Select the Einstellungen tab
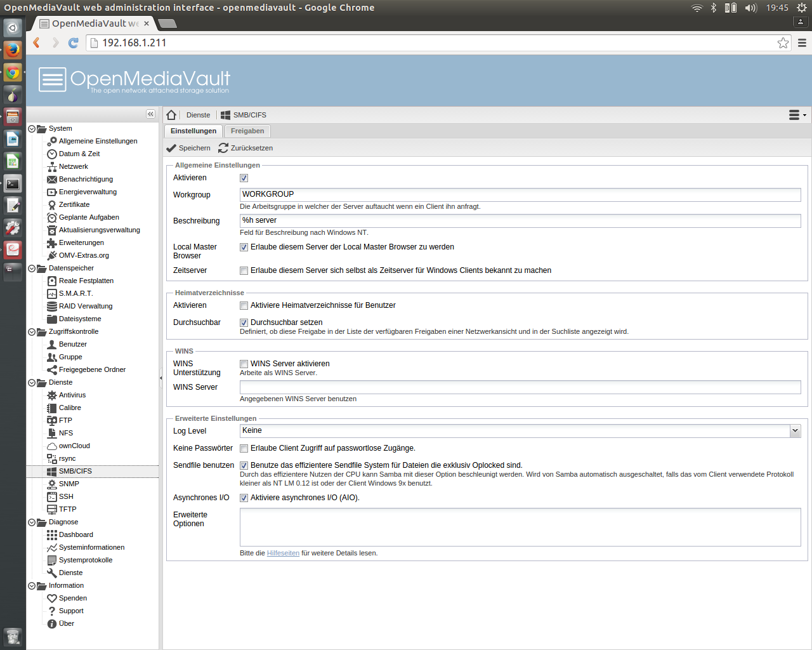The image size is (812, 650). pyautogui.click(x=193, y=131)
